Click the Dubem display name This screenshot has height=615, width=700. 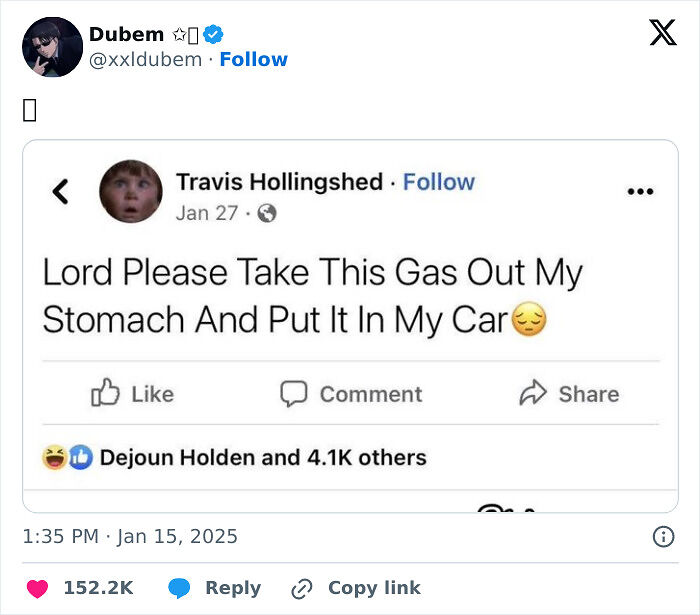click(126, 35)
